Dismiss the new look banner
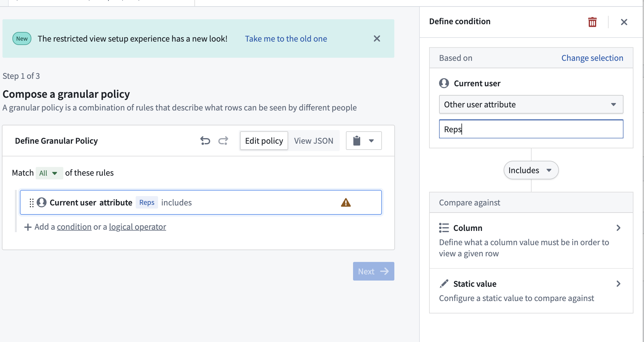The image size is (644, 342). (x=377, y=38)
